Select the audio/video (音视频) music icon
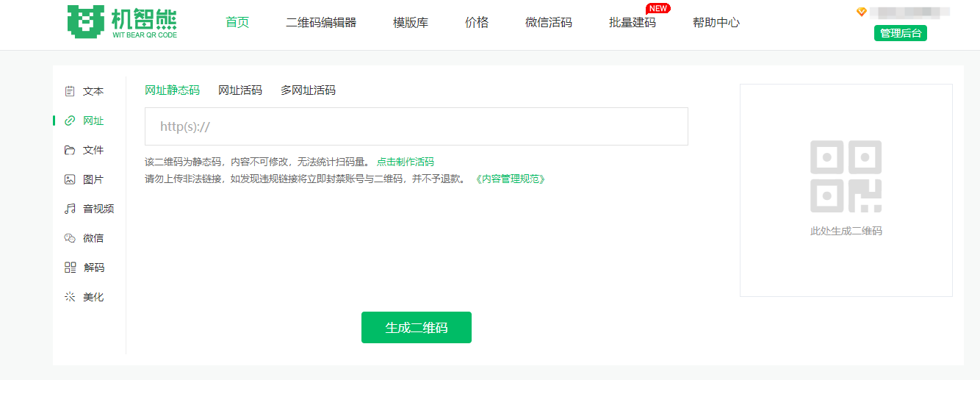 click(x=70, y=209)
